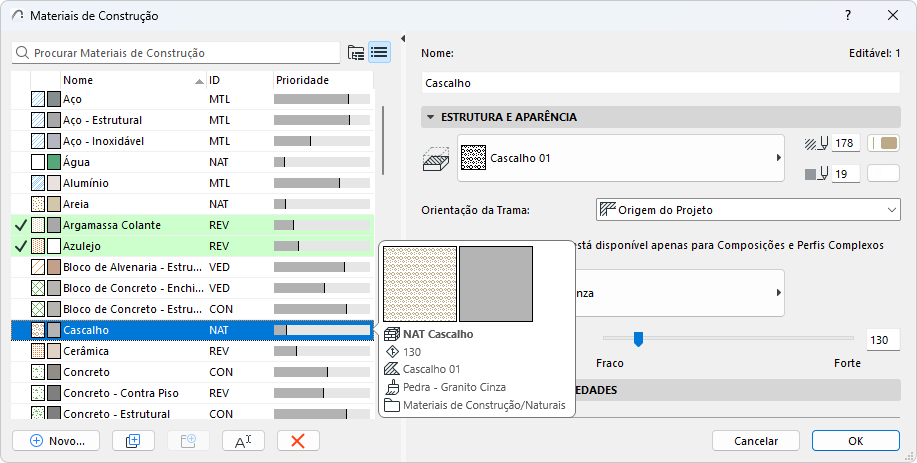Select the Alumínio material row

coord(192,183)
